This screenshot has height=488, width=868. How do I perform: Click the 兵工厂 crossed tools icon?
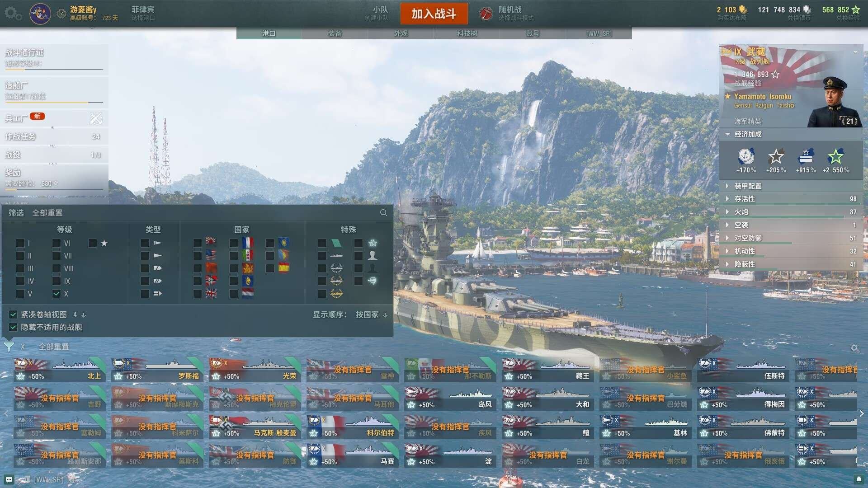pyautogui.click(x=95, y=118)
